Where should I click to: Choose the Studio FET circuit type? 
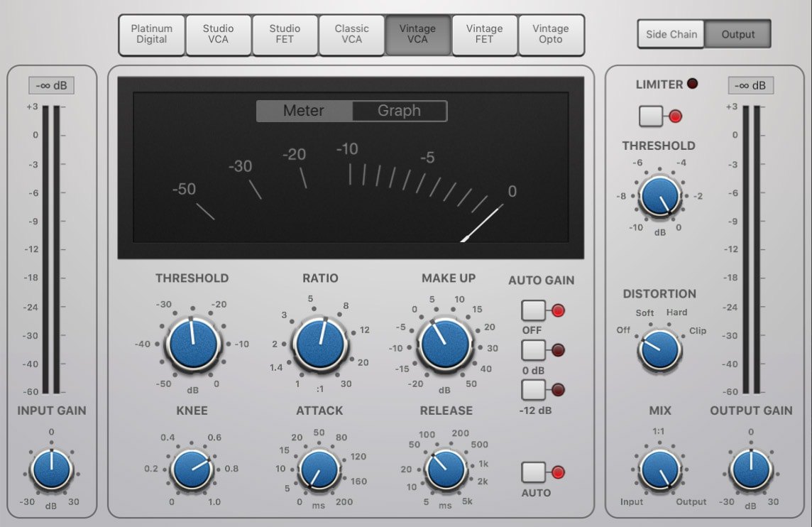[x=285, y=34]
